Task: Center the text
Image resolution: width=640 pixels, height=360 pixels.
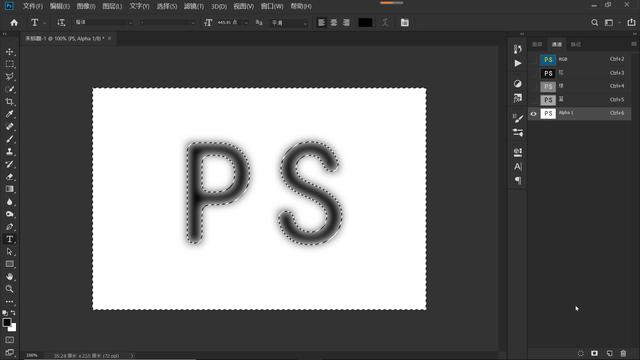Action: (334, 22)
